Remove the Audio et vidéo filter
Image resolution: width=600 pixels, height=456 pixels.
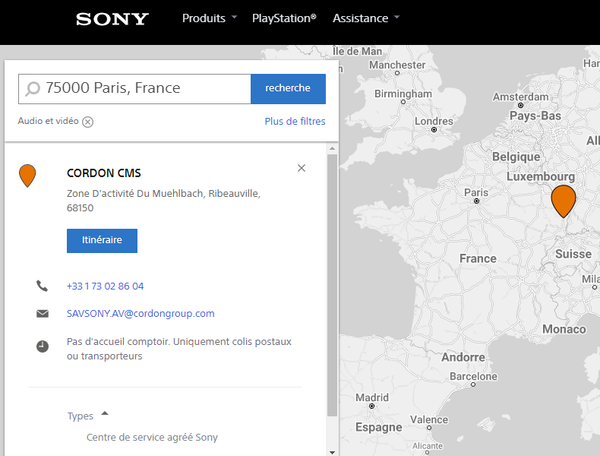pos(88,122)
